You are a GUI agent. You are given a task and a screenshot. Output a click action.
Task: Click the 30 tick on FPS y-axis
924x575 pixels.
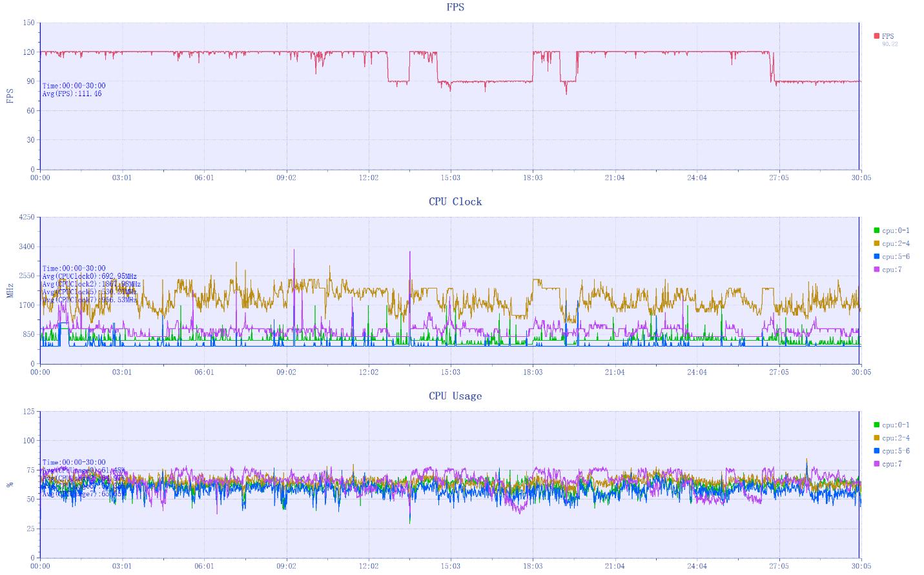coord(30,140)
